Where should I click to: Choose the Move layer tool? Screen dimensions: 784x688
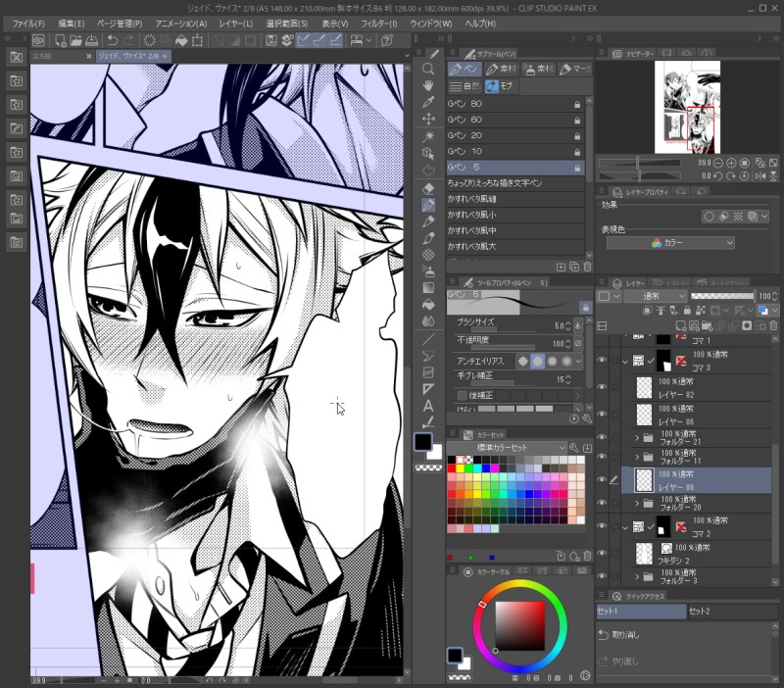tap(428, 119)
